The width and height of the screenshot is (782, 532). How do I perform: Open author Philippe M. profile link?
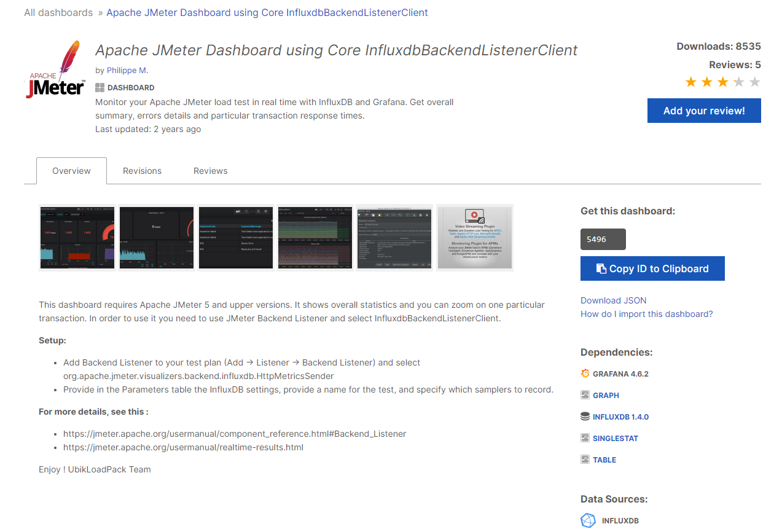tap(127, 70)
